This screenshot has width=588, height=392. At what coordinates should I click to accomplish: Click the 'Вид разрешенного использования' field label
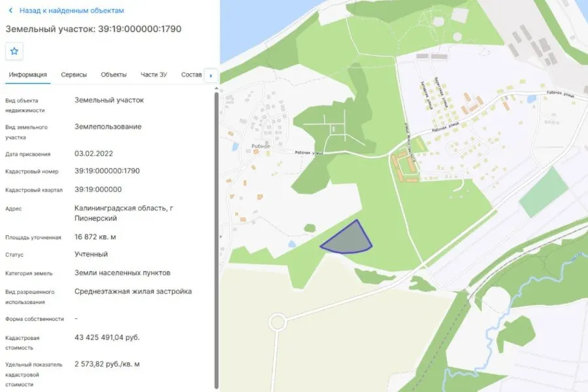[30, 297]
